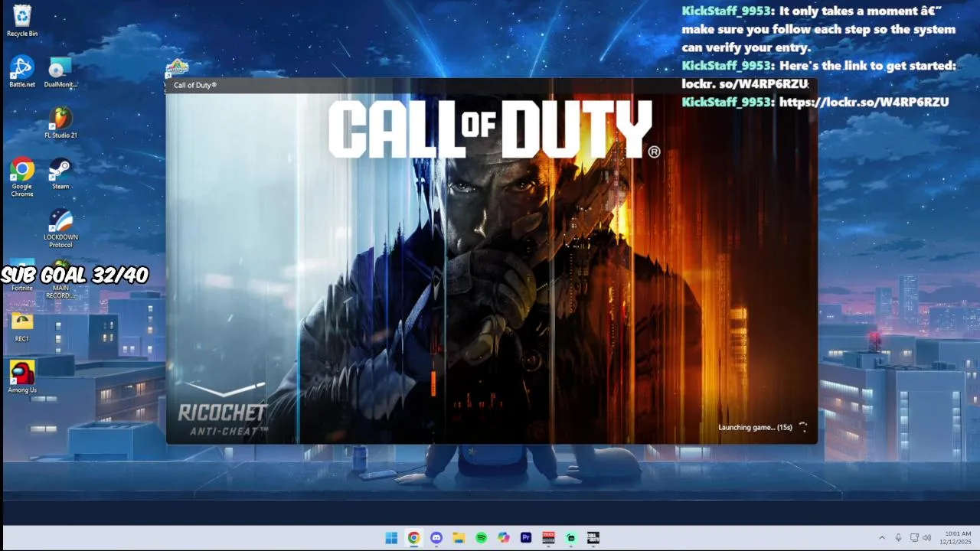Expand hidden system tray icons

point(881,538)
